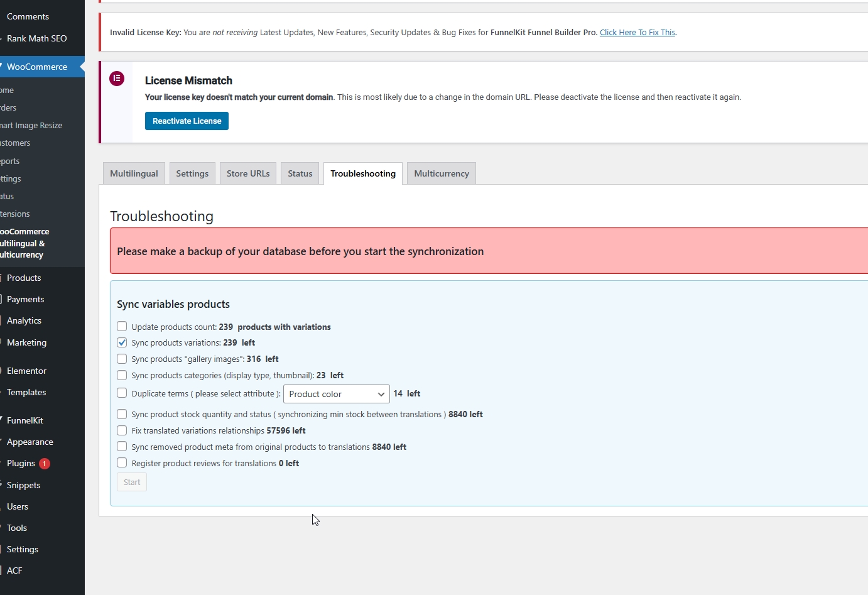Tick the Duplicate terms checkbox

(x=122, y=393)
